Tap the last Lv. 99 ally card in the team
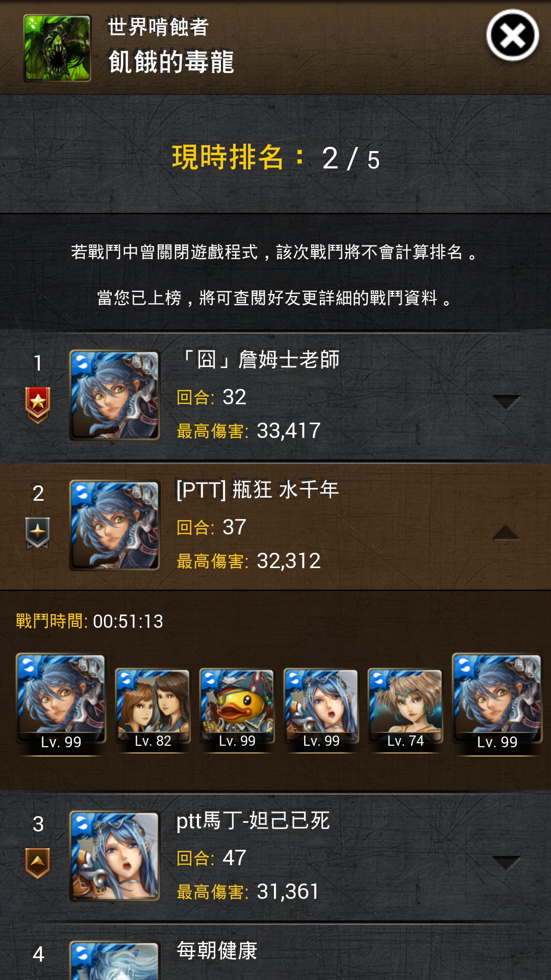This screenshot has width=551, height=980. [497, 703]
